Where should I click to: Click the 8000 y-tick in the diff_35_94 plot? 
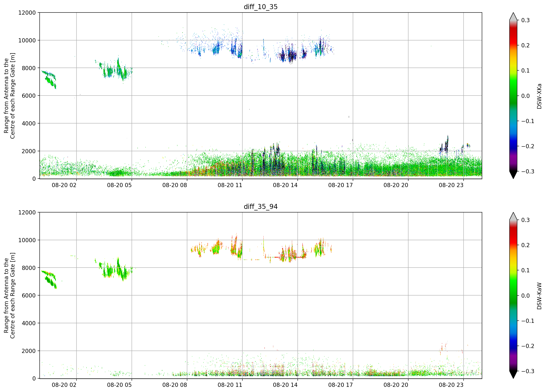pyautogui.click(x=29, y=268)
